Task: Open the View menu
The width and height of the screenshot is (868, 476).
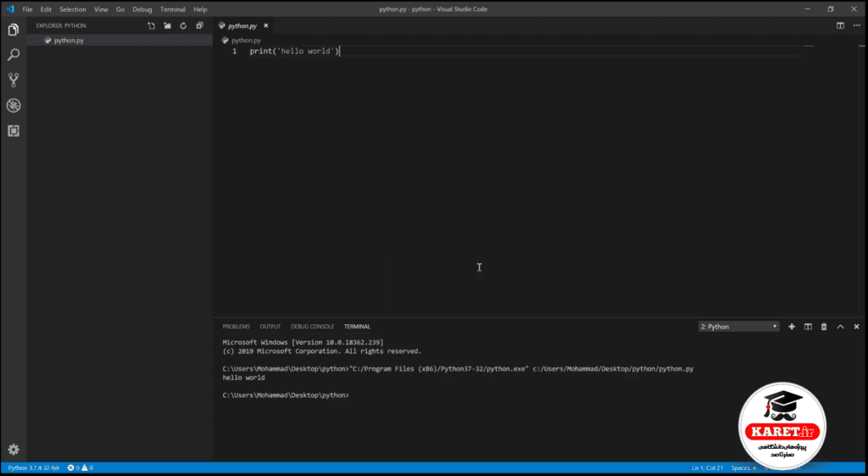Action: point(101,9)
